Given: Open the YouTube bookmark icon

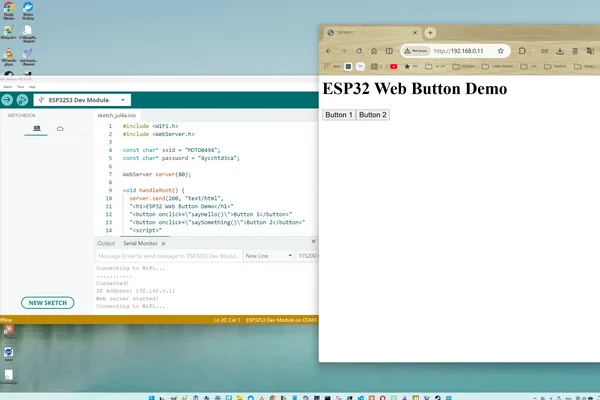Looking at the screenshot, I should point(393,67).
